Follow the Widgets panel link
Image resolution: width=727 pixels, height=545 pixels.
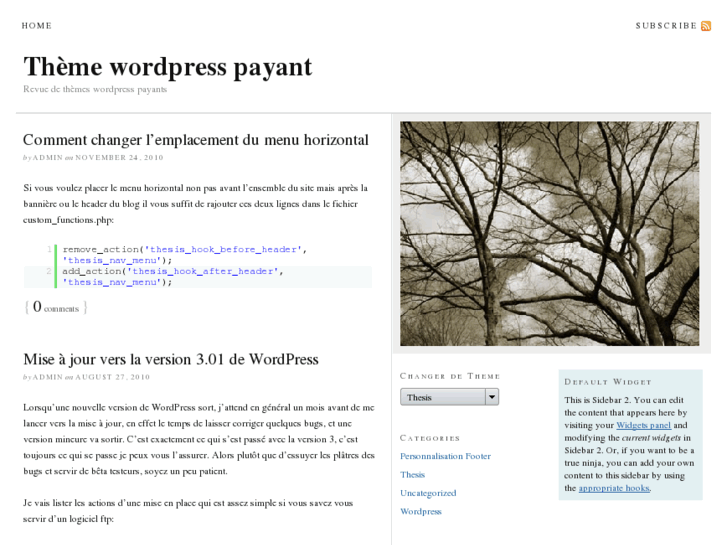click(644, 425)
